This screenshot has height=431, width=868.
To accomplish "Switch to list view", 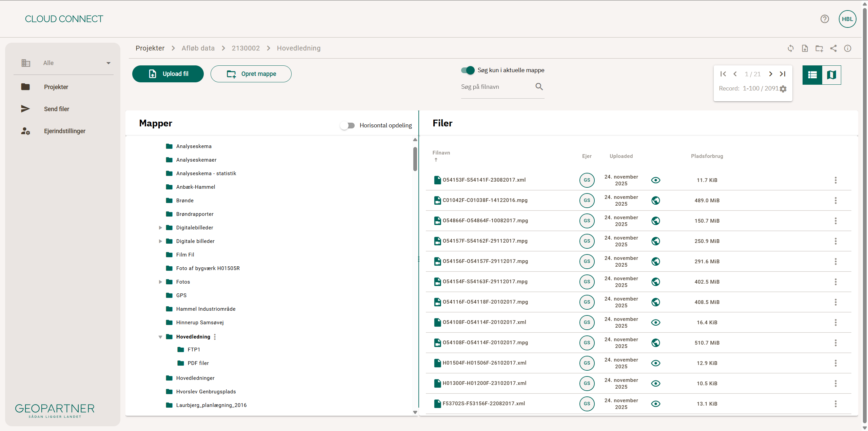I will [812, 75].
